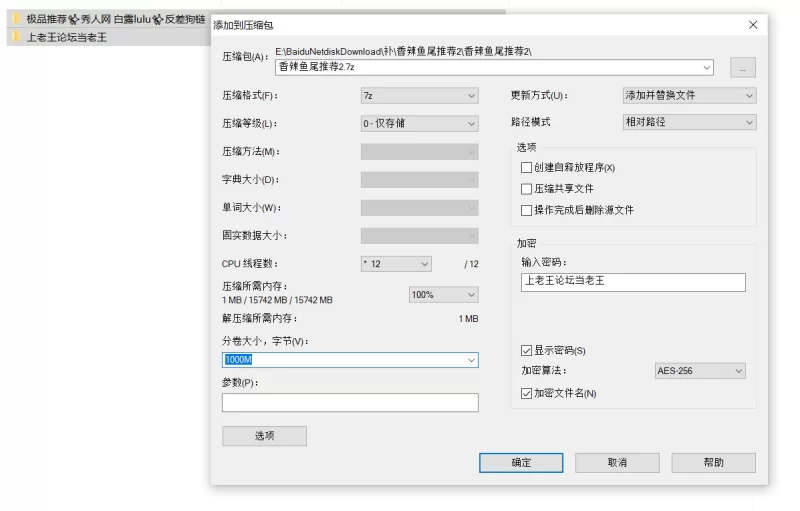
Task: Enable 压缩共享文件 checkbox
Action: pos(527,189)
